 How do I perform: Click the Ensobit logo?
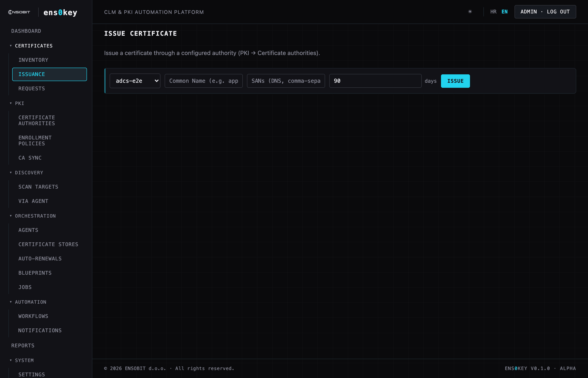click(19, 12)
